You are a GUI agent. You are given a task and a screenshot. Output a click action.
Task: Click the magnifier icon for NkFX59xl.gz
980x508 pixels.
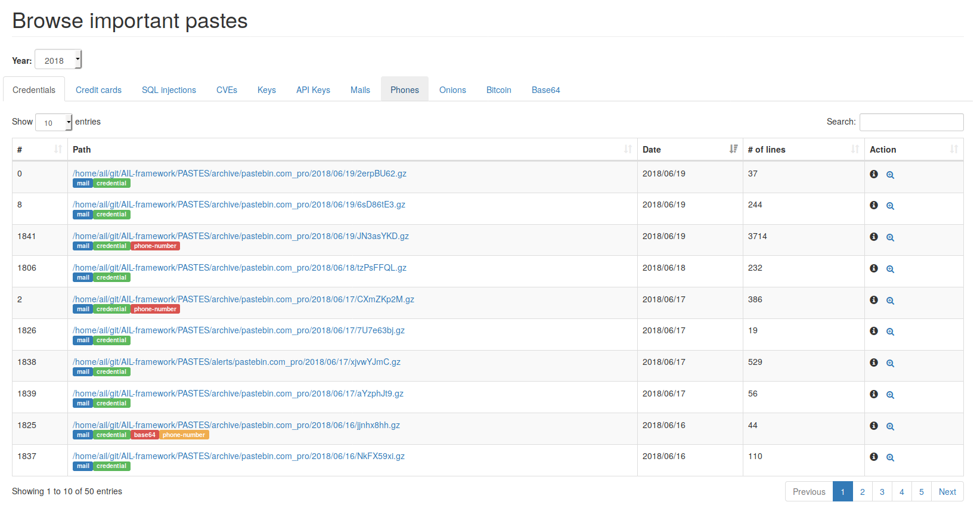coord(890,457)
